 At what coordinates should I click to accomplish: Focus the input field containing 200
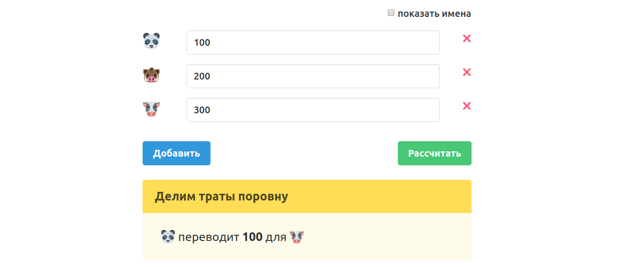[313, 76]
